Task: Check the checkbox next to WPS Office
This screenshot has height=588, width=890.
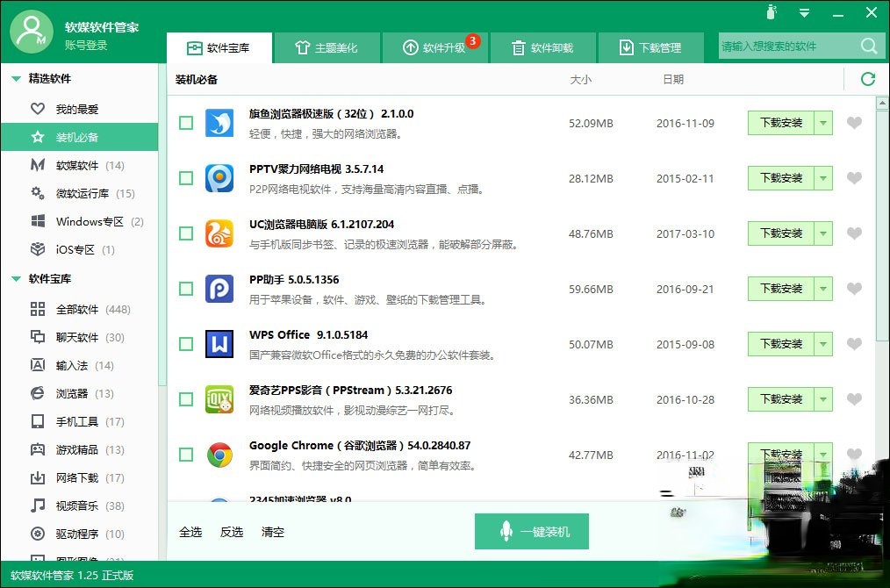Action: 186,344
